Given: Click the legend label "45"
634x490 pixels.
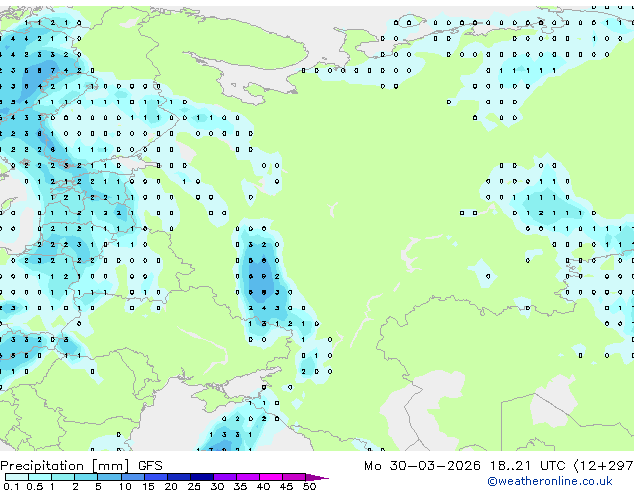Looking at the screenshot, I should point(286,486).
